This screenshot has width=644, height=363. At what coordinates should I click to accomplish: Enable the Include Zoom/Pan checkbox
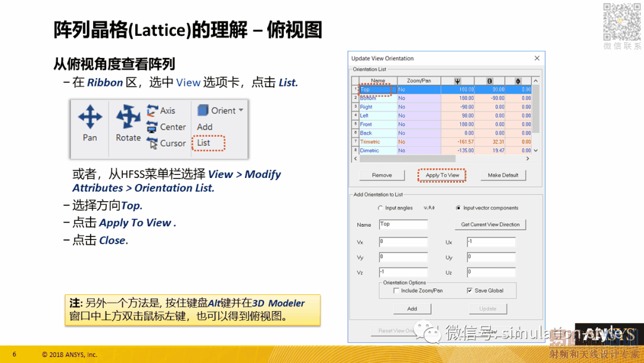tap(396, 291)
